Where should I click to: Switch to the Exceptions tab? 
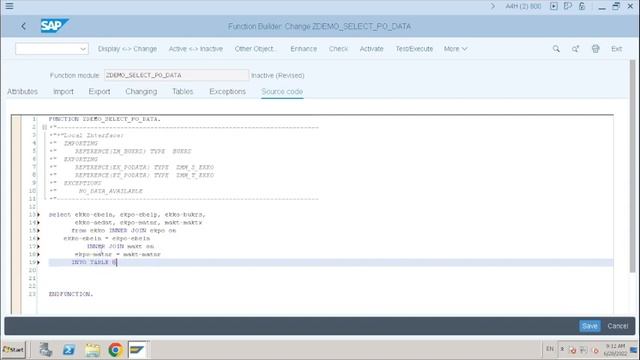pos(227,91)
